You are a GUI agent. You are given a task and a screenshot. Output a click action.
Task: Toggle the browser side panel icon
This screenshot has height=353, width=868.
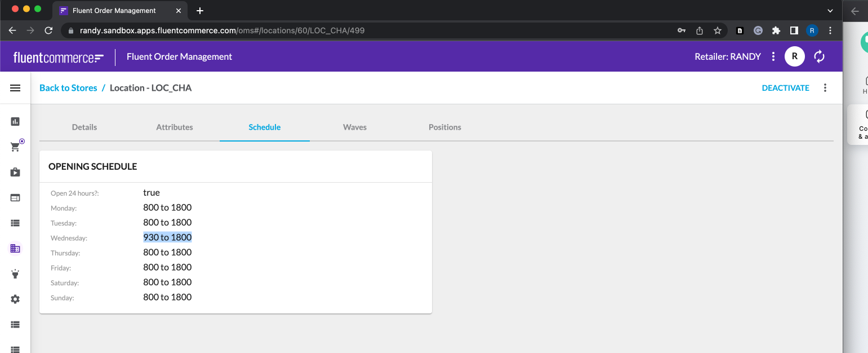pyautogui.click(x=794, y=30)
